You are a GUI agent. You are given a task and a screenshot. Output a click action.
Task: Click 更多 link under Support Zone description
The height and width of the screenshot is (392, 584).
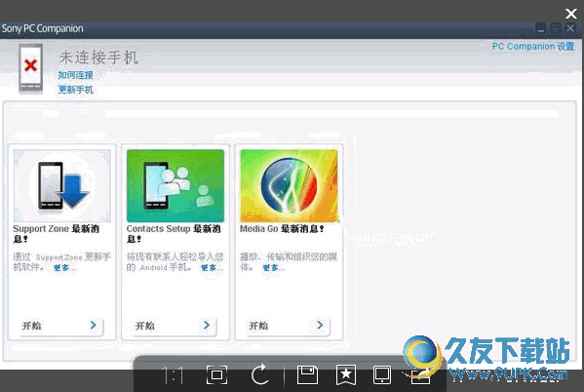click(64, 267)
